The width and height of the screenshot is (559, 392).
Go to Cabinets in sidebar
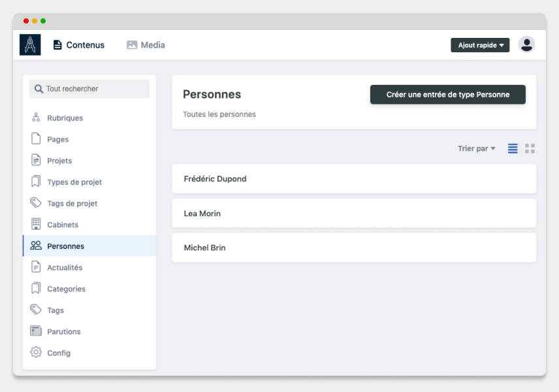[x=89, y=225]
